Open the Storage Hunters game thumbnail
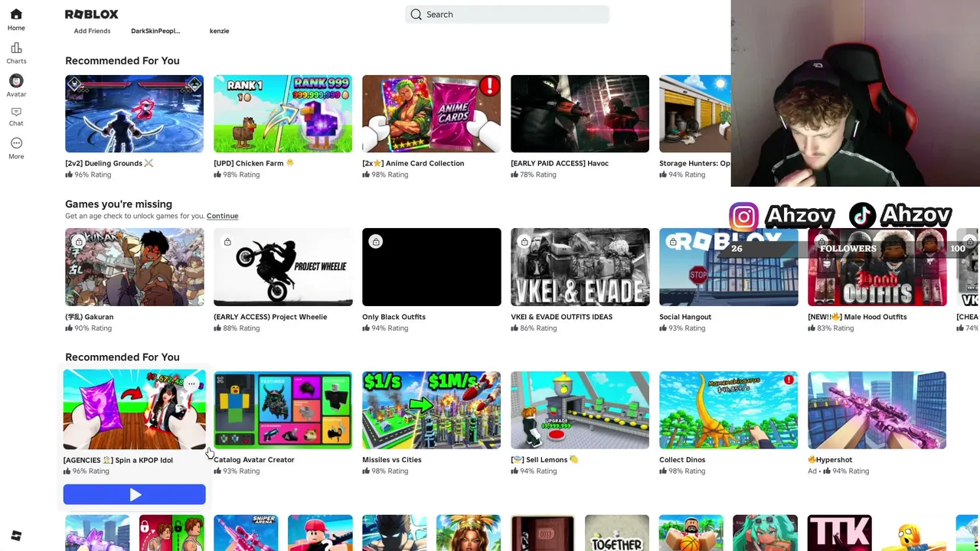The image size is (980, 551). click(695, 114)
